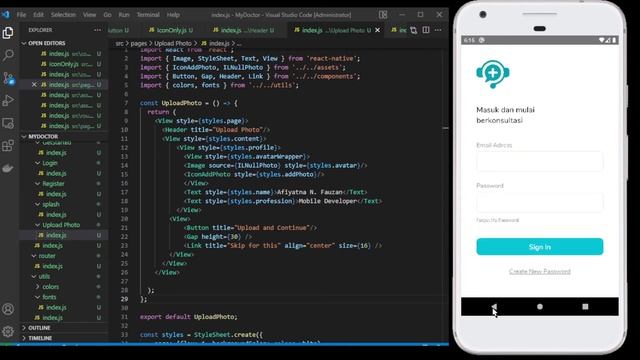
Task: Switch to the IconOnly.js tab
Action: click(171, 30)
